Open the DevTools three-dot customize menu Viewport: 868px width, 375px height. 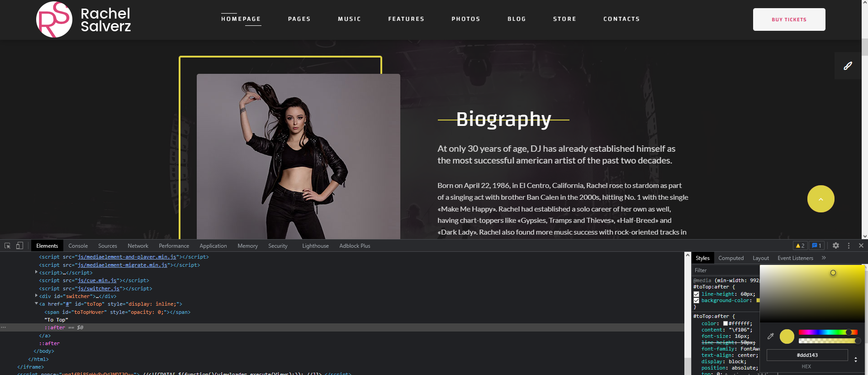pos(849,245)
